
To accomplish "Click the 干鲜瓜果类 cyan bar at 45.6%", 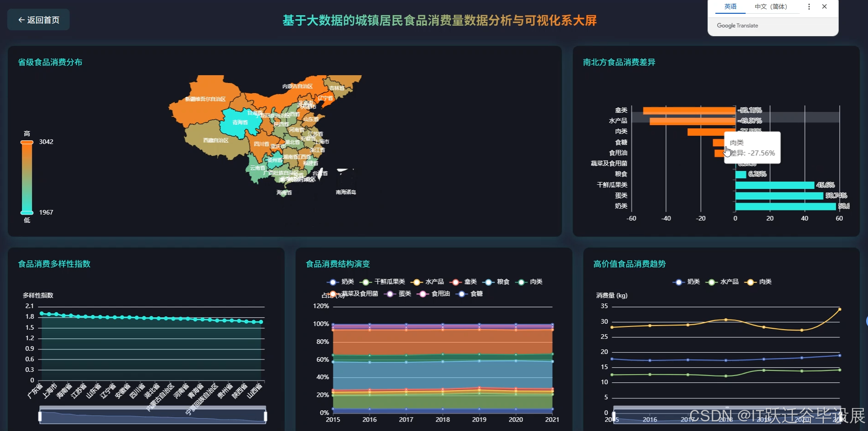I will click(x=775, y=185).
